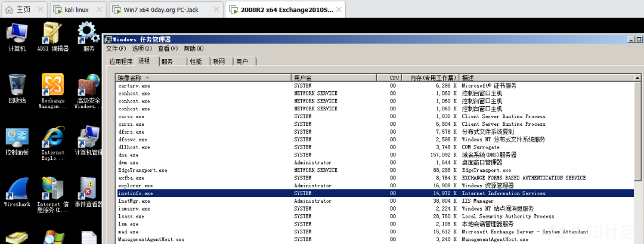
Task: Open the 高级安全 Windows firewall shortcut
Action: [x=88, y=91]
